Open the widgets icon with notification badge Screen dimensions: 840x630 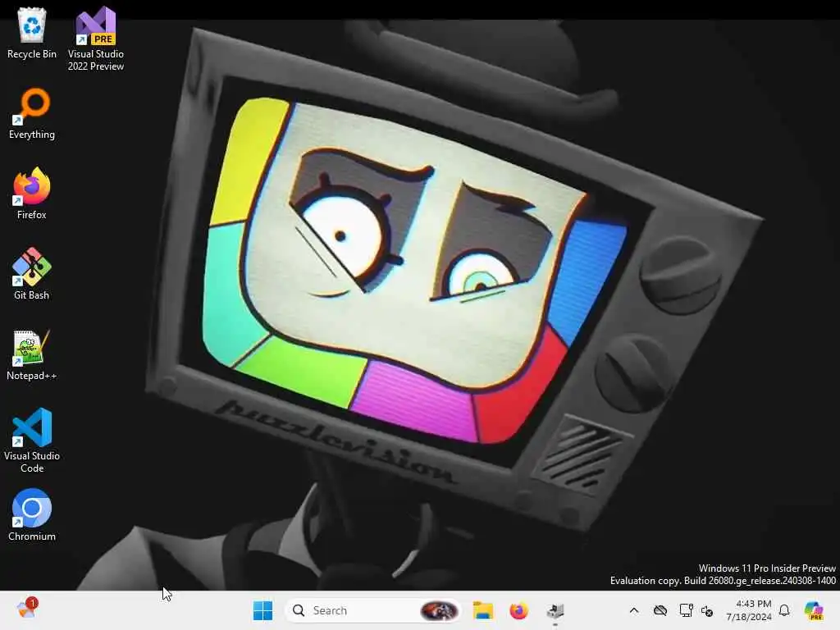pos(27,609)
